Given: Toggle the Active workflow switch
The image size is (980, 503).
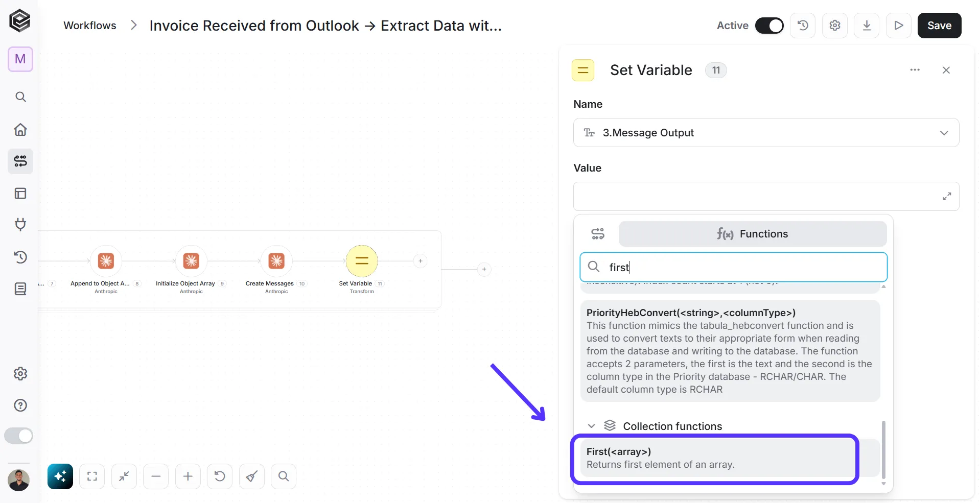Looking at the screenshot, I should [769, 26].
